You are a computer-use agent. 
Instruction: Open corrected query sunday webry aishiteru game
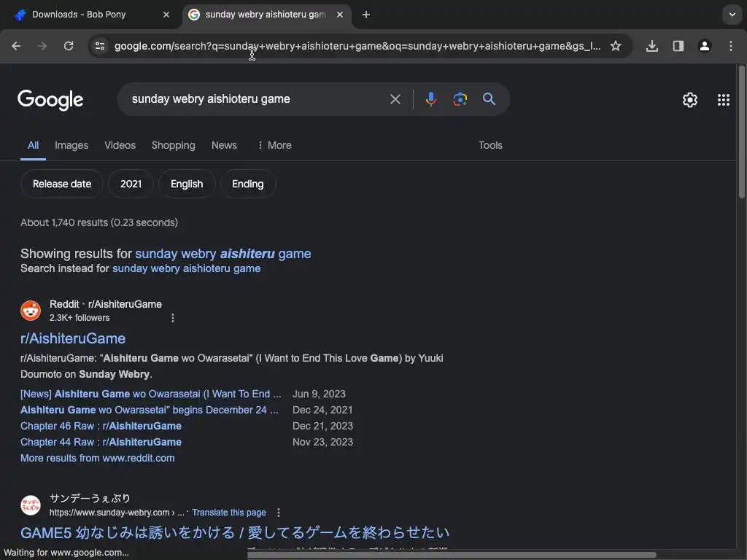coord(223,253)
